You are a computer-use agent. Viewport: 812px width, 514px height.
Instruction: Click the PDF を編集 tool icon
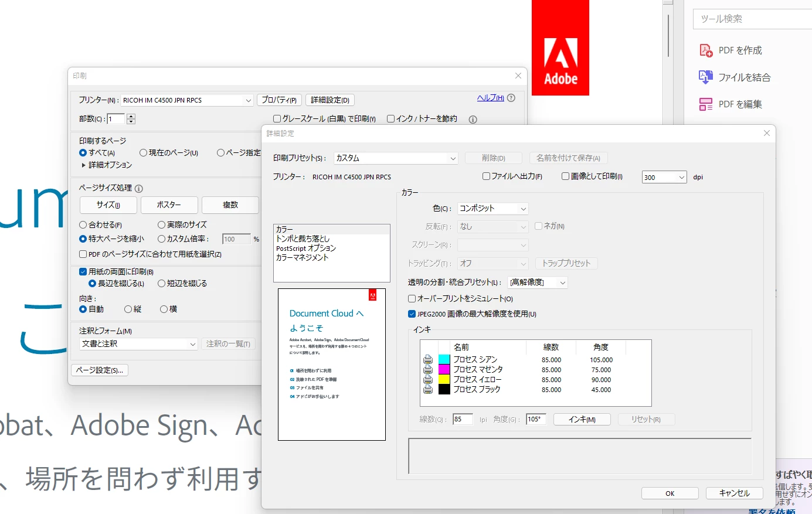[x=706, y=104]
